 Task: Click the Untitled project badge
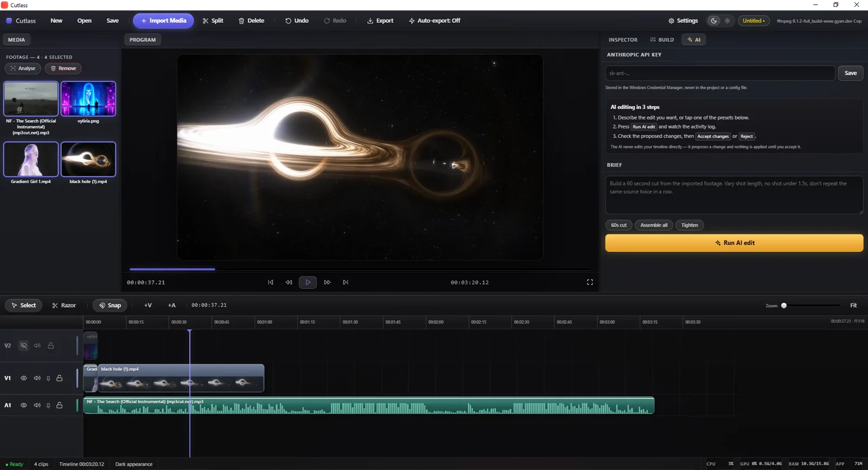pos(754,21)
